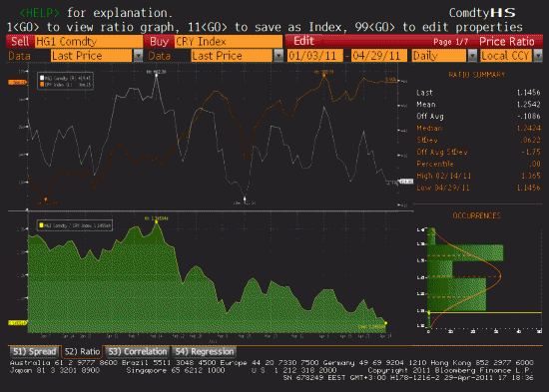Click the white HG1 Comdty legend swatch

pos(42,78)
